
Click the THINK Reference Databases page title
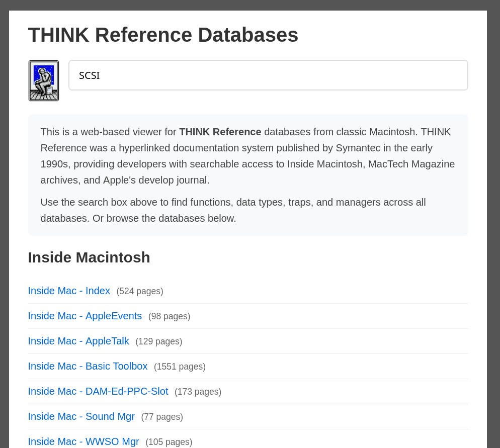(163, 35)
